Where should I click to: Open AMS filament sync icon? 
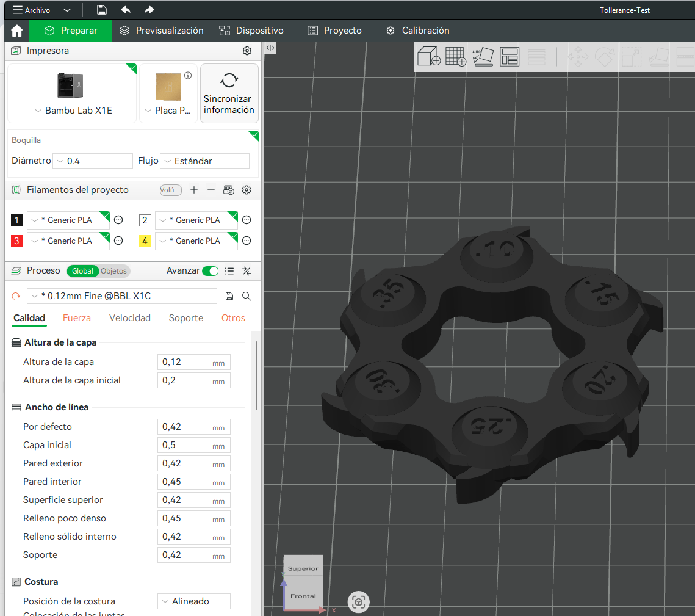[229, 190]
